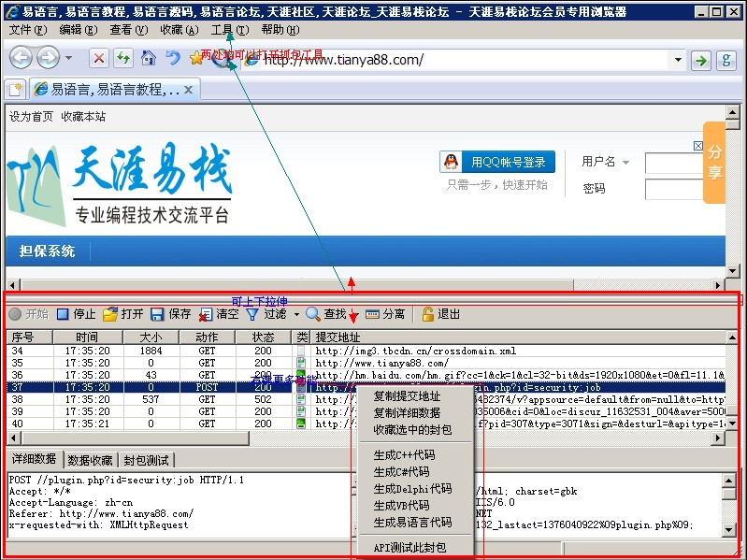Switch to the 封包测试 tab
Screen dimensions: 747x560
(x=147, y=460)
